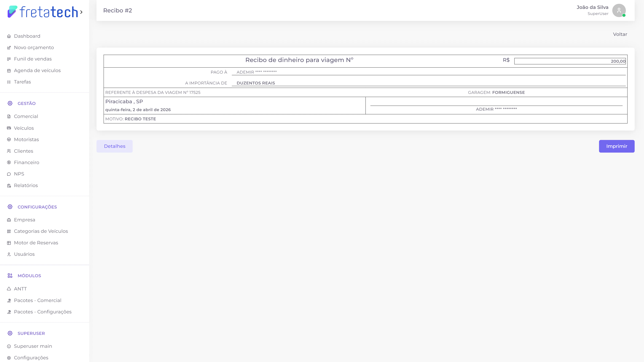Click the ANTT triangle icon

[9, 289]
